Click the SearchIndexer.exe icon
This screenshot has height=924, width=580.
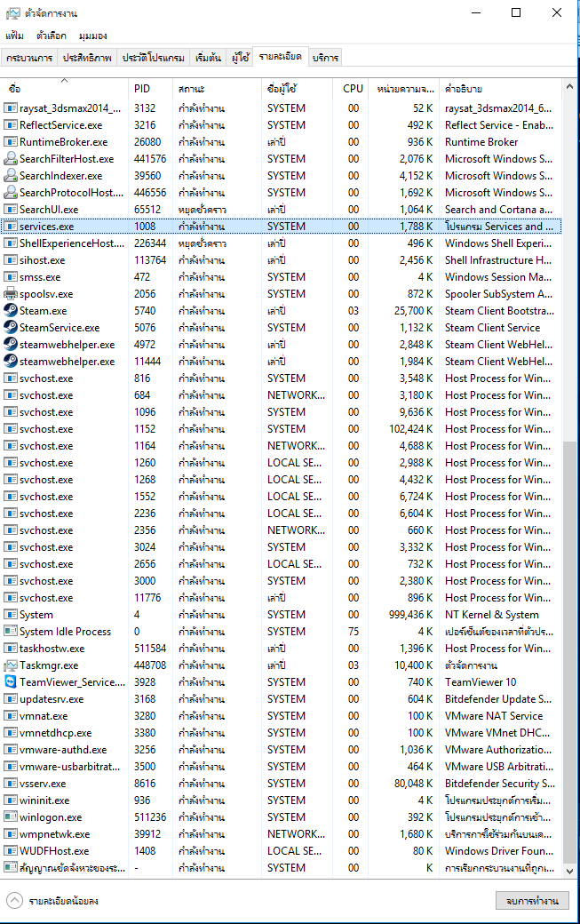pos(11,176)
